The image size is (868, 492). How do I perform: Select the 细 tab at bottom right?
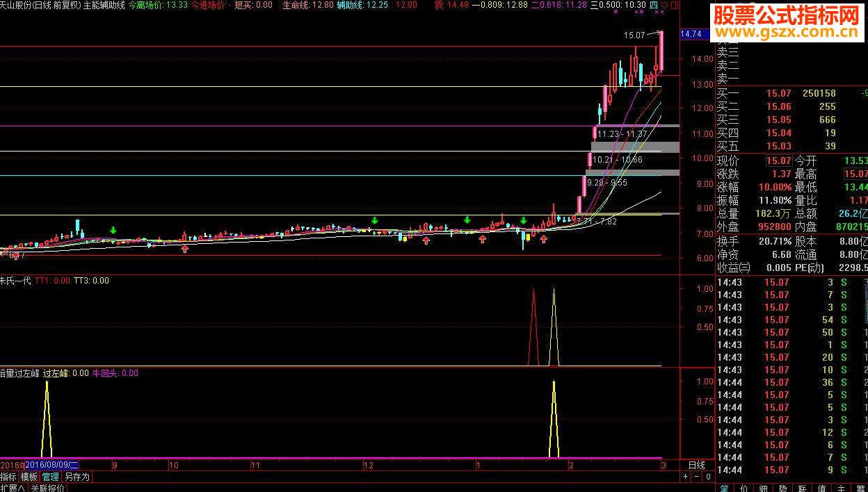click(x=764, y=488)
